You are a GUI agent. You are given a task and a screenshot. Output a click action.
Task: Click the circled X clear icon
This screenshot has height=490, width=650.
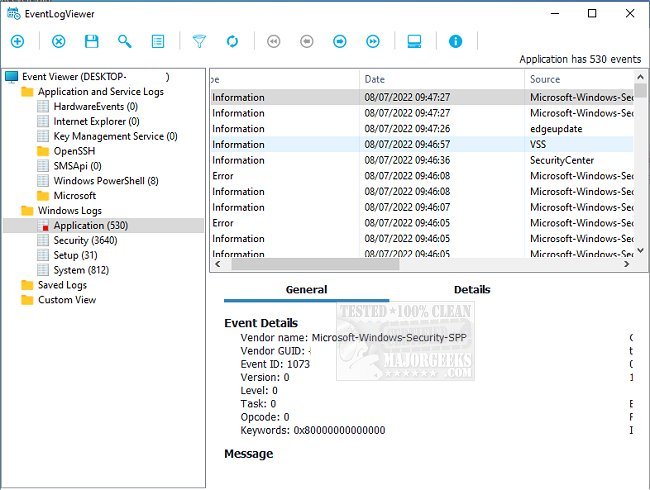click(59, 41)
